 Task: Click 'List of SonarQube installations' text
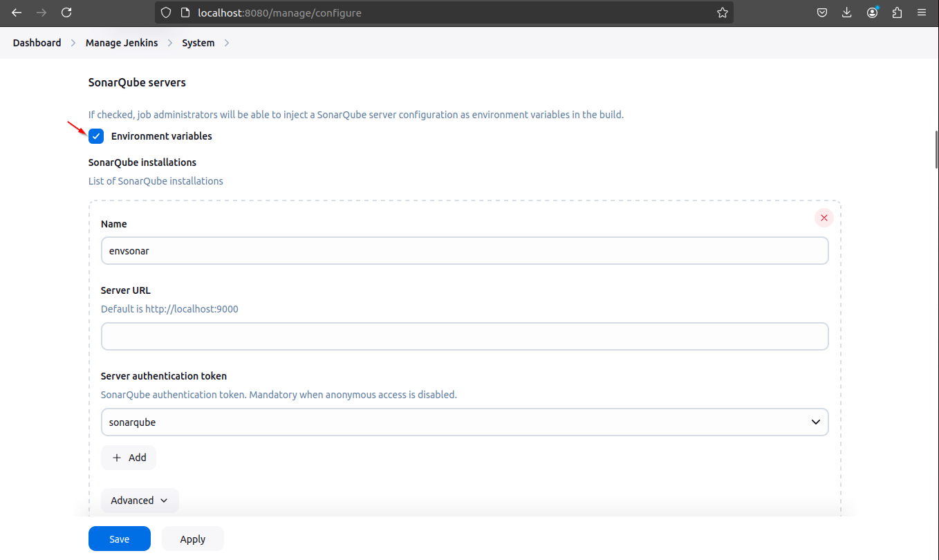(x=156, y=181)
